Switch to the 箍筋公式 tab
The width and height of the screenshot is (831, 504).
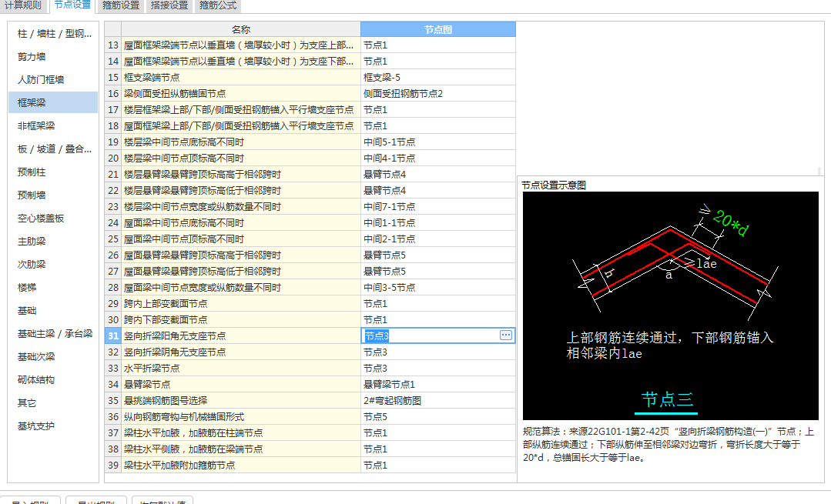(x=218, y=5)
